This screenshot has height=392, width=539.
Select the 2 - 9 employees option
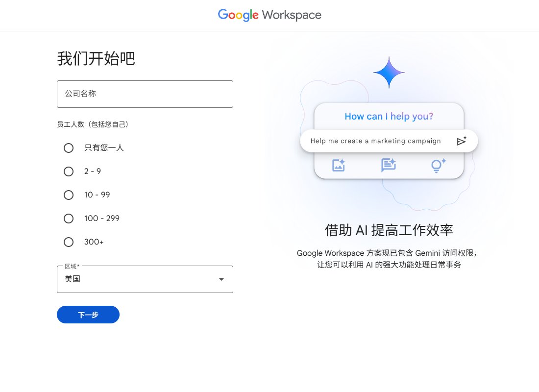[69, 171]
